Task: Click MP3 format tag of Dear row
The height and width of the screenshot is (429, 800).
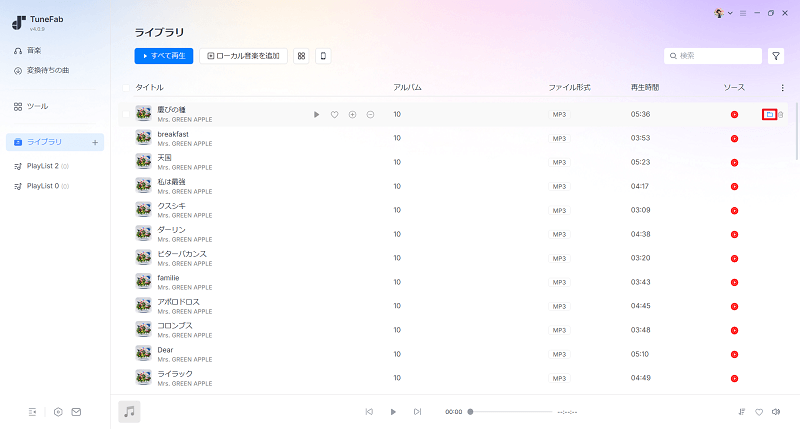Action: click(x=559, y=355)
